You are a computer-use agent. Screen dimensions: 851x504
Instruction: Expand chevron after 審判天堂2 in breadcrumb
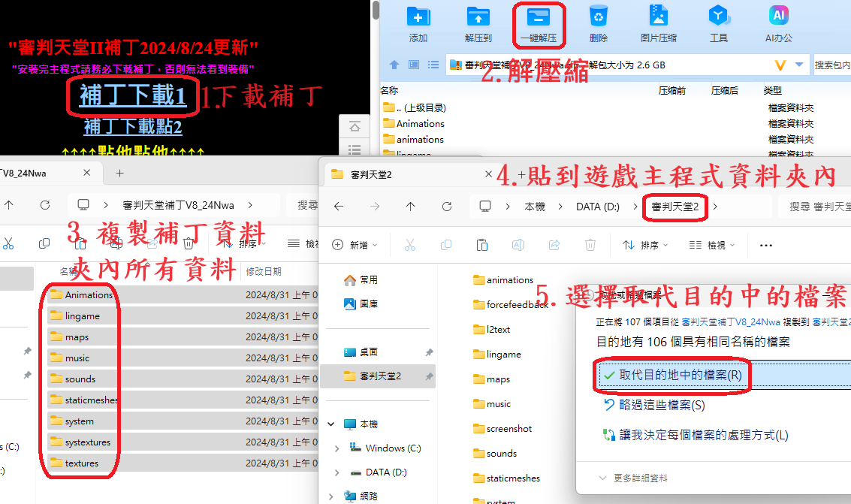715,207
